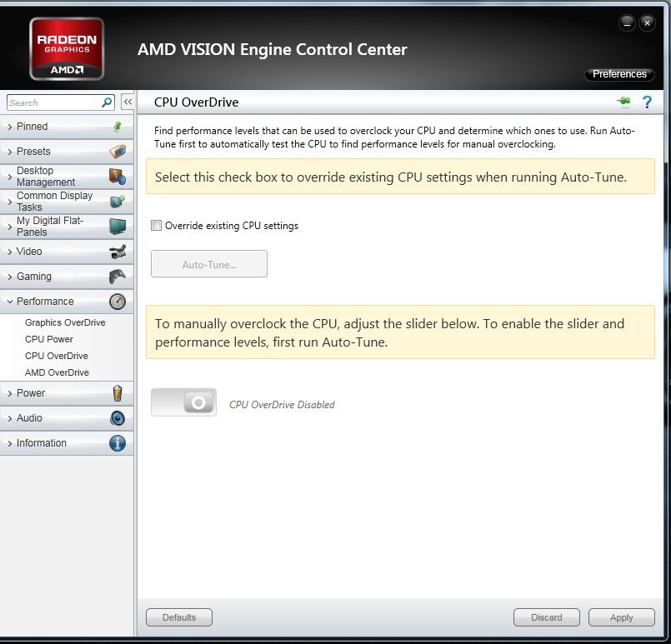Click the Radeon Graphics AMD logo
671x644 pixels.
67,49
